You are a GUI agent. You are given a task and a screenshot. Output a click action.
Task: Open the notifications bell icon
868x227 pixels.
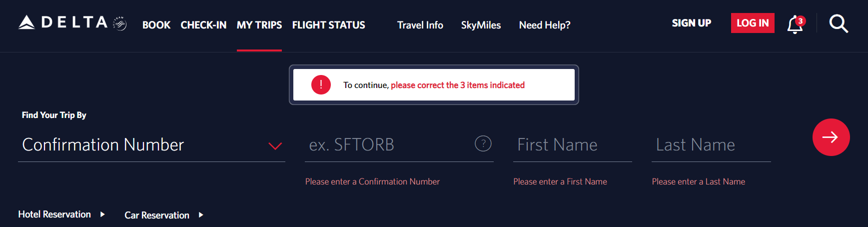795,24
